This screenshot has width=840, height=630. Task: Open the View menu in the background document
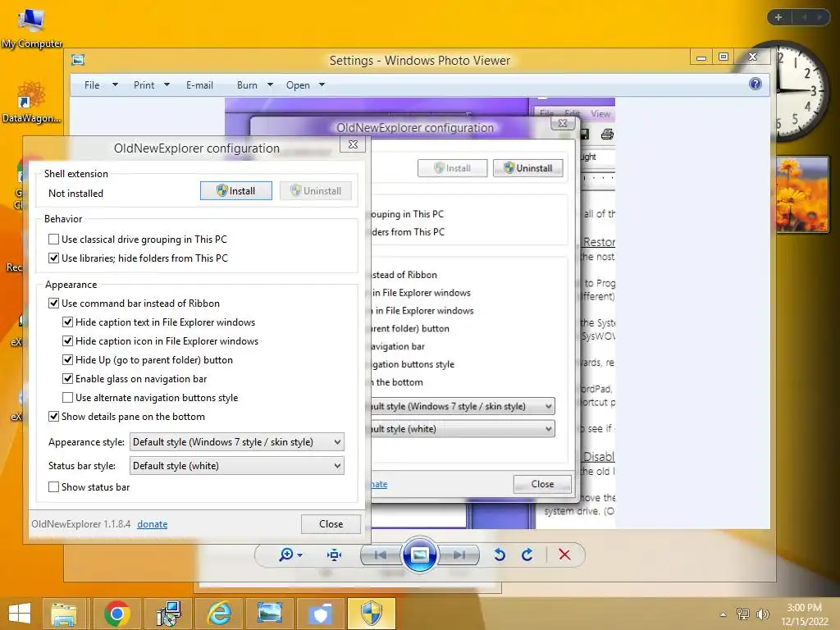(600, 113)
